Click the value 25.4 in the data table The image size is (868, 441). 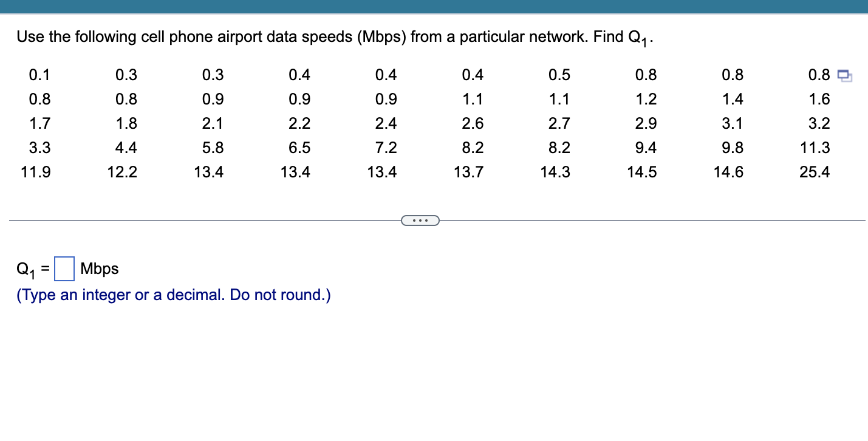click(816, 172)
